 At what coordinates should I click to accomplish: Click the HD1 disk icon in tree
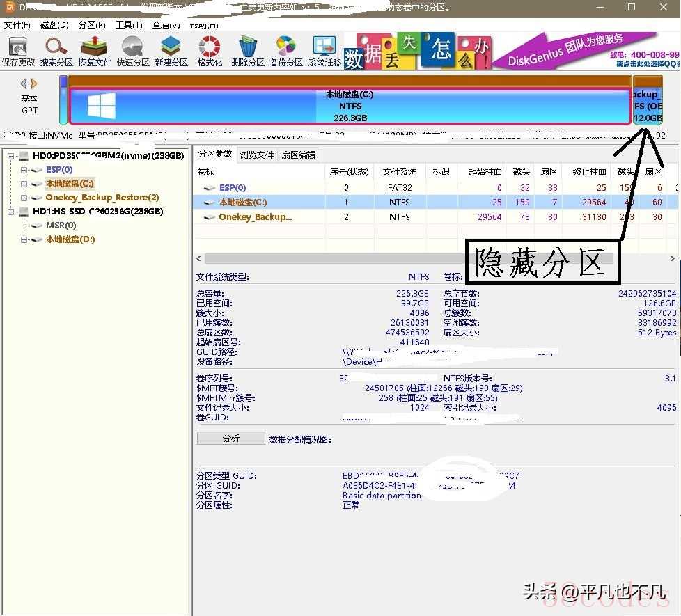coord(24,212)
